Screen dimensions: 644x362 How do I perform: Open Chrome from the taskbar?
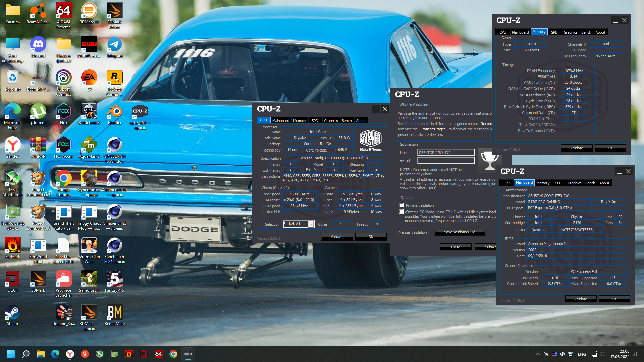[x=173, y=354]
